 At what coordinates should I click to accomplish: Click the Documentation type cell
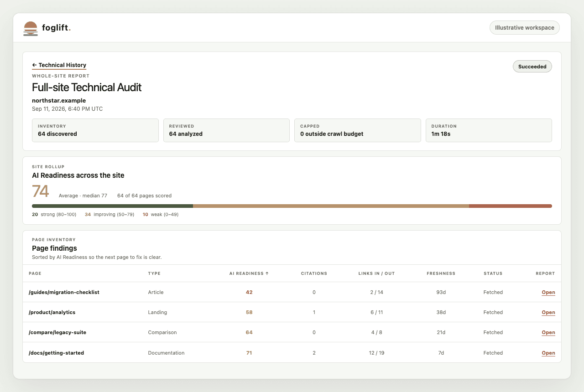pyautogui.click(x=166, y=353)
